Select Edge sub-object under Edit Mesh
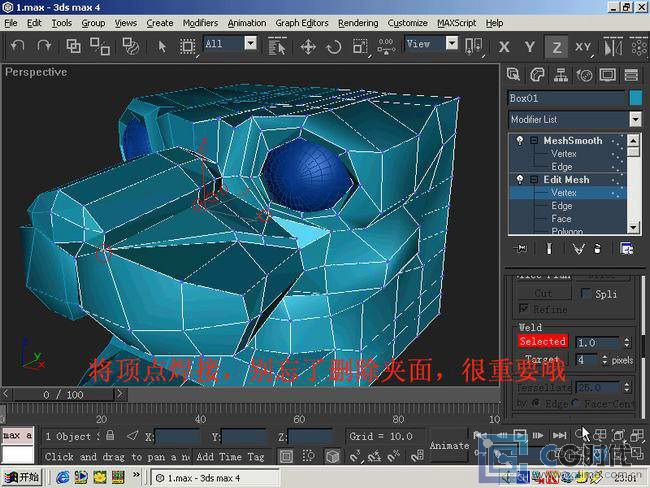This screenshot has height=488, width=650. (x=562, y=206)
